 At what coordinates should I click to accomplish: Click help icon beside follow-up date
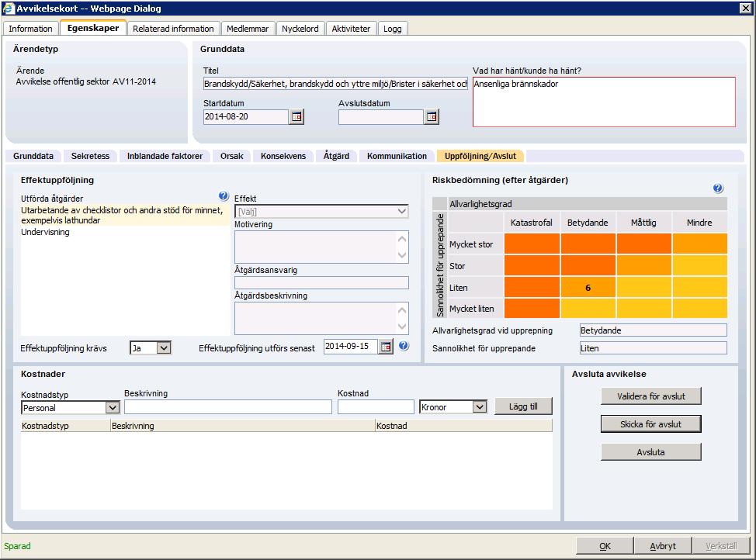(404, 346)
